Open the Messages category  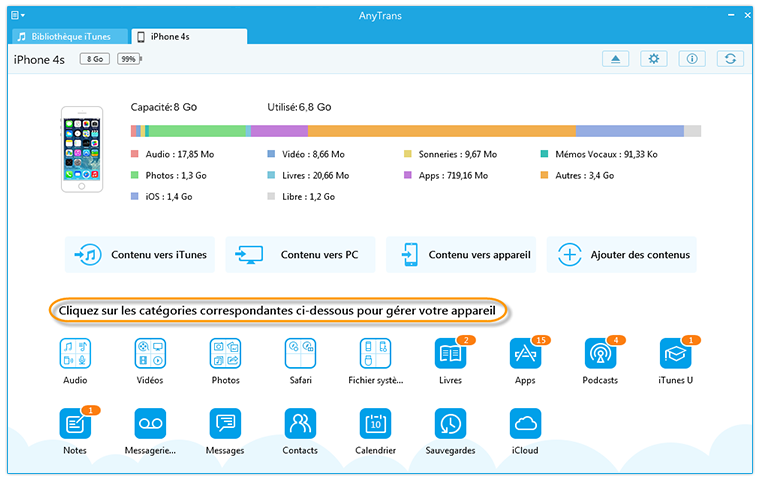(225, 424)
